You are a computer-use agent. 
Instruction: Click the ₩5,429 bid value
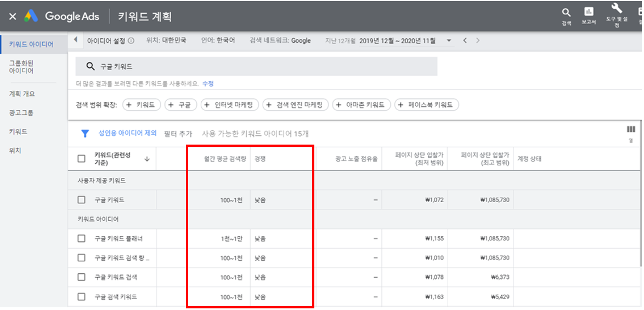500,296
